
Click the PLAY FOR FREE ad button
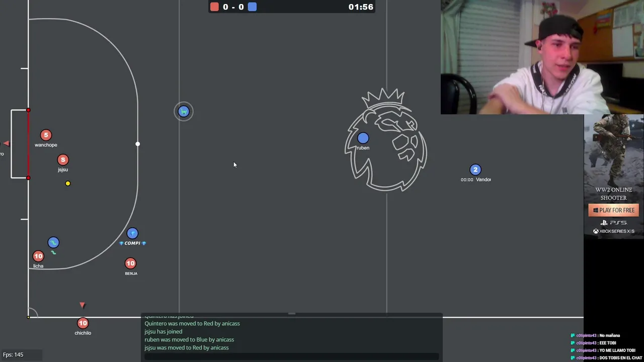(614, 210)
